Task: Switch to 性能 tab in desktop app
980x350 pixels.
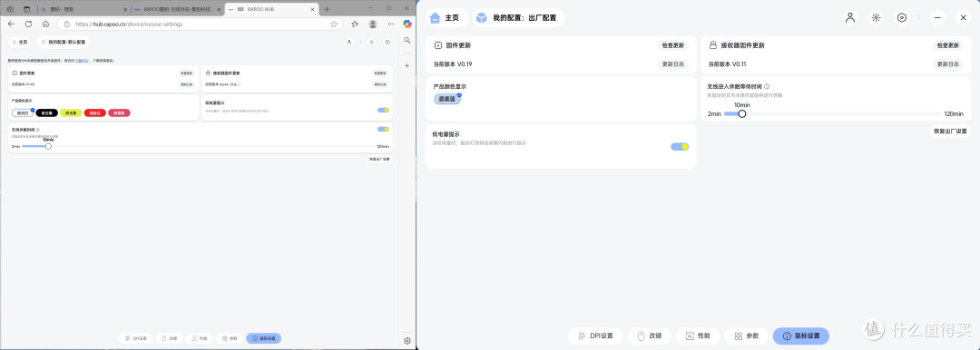Action: pos(698,335)
